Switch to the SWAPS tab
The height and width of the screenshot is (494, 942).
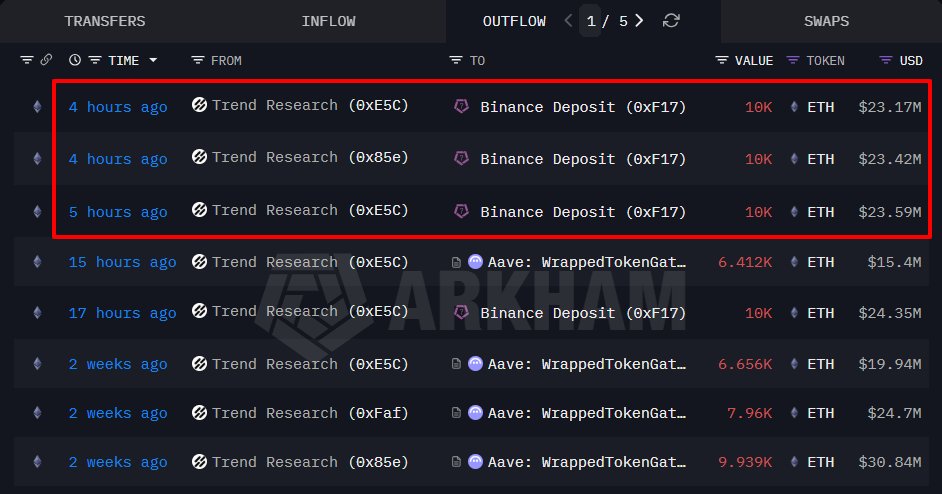tap(826, 21)
